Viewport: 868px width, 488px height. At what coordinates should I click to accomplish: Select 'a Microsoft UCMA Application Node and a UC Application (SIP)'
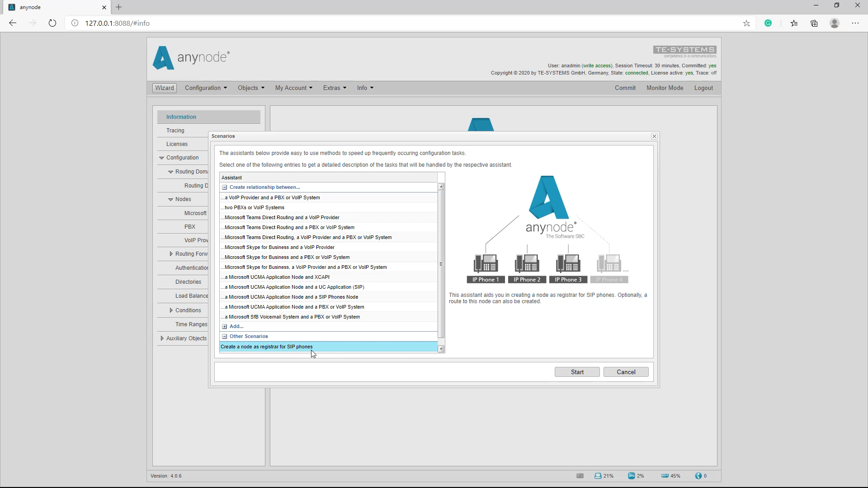coord(329,287)
